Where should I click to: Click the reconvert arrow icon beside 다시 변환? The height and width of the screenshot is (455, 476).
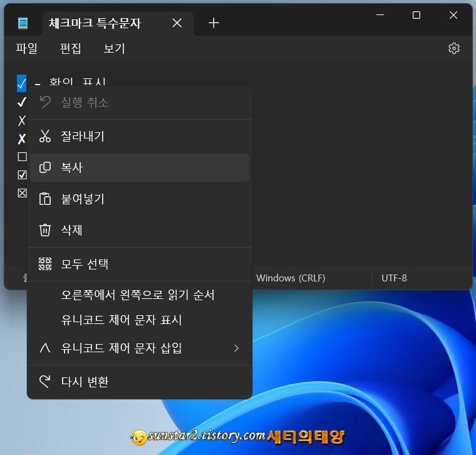[45, 382]
